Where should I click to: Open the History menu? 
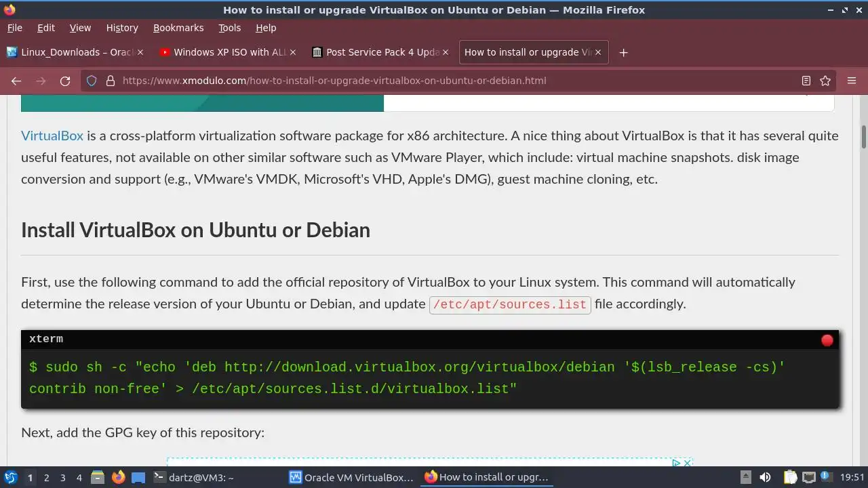pyautogui.click(x=122, y=28)
